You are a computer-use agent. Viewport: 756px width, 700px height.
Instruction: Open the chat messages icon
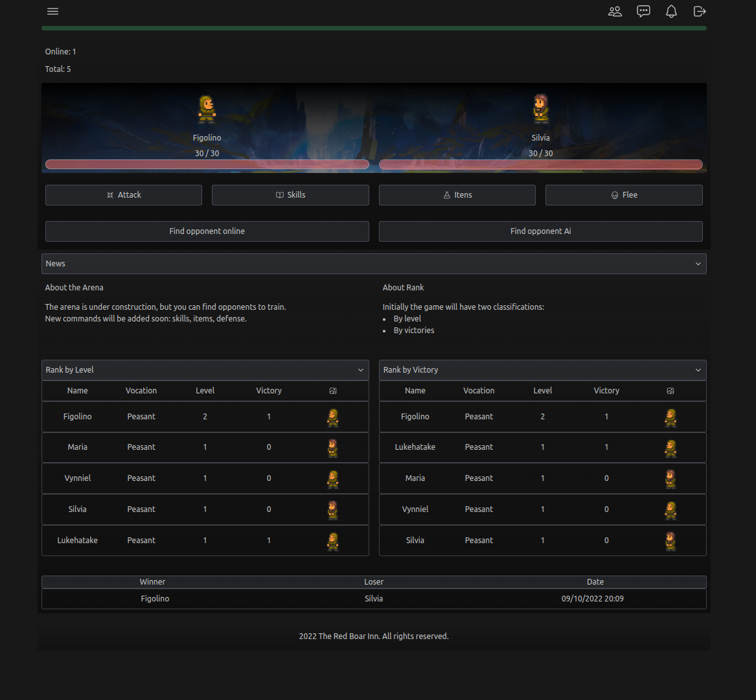643,11
